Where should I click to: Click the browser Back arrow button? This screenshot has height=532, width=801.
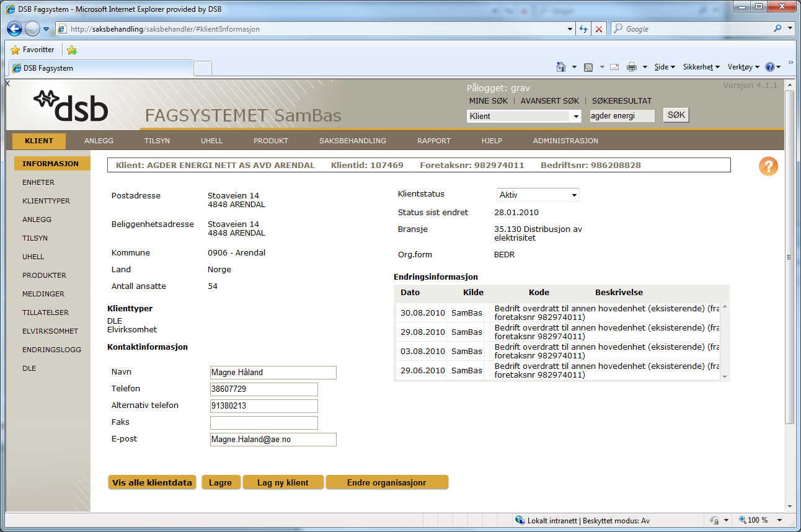click(x=15, y=29)
